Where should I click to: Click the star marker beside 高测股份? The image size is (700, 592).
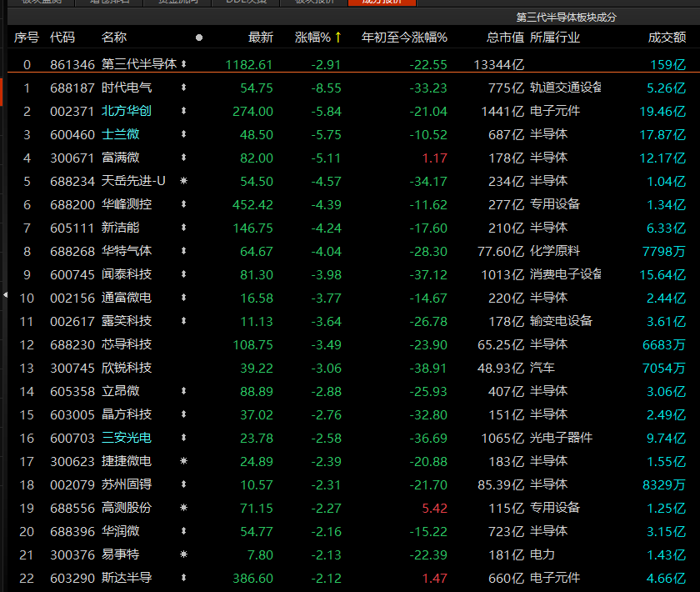click(x=183, y=508)
